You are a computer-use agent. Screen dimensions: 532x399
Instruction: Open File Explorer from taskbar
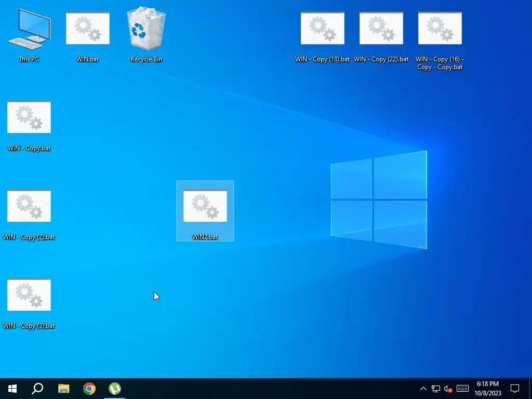[64, 389]
